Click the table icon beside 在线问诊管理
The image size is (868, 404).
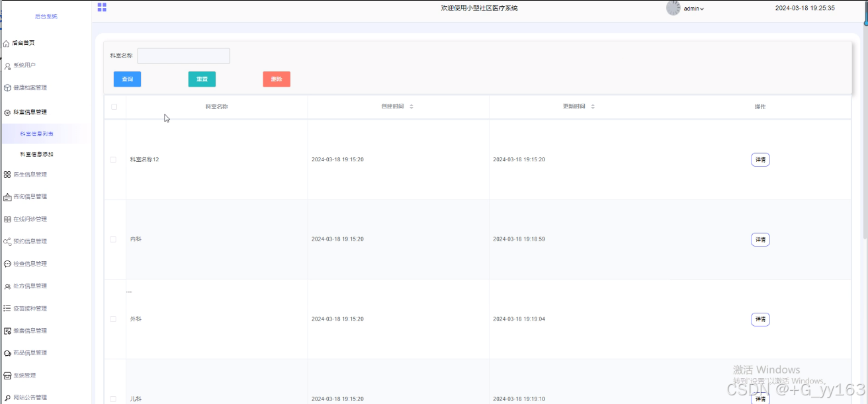[x=7, y=220]
